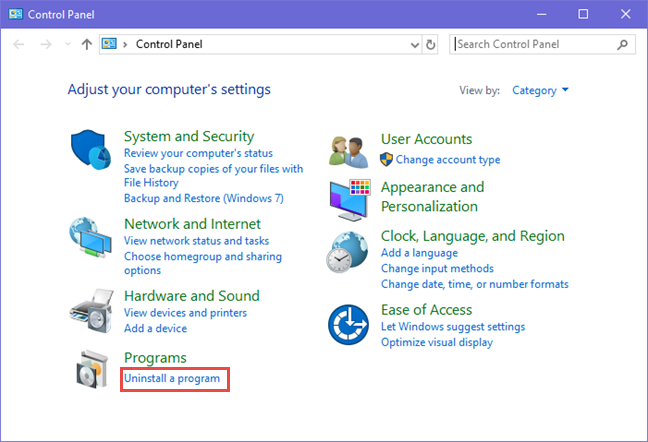
Task: Expand the recent locations chevron
Action: click(67, 45)
